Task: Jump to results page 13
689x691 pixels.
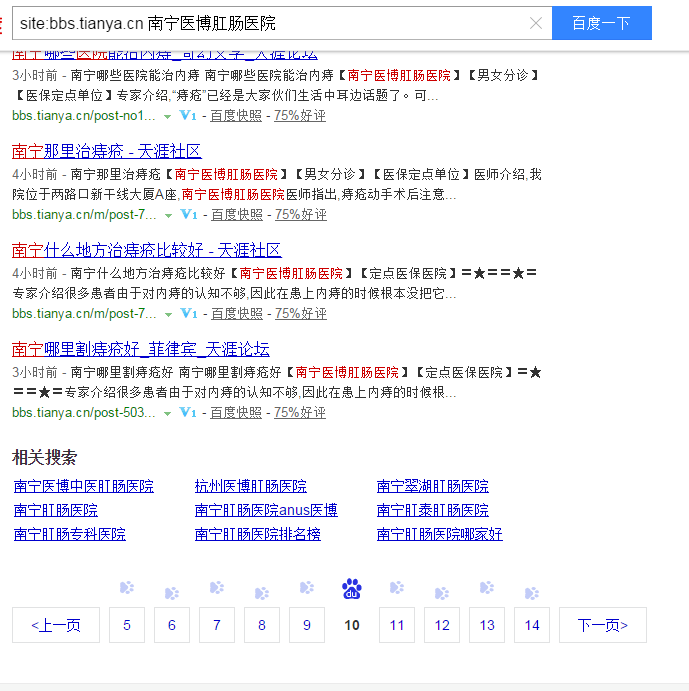Action: point(487,625)
